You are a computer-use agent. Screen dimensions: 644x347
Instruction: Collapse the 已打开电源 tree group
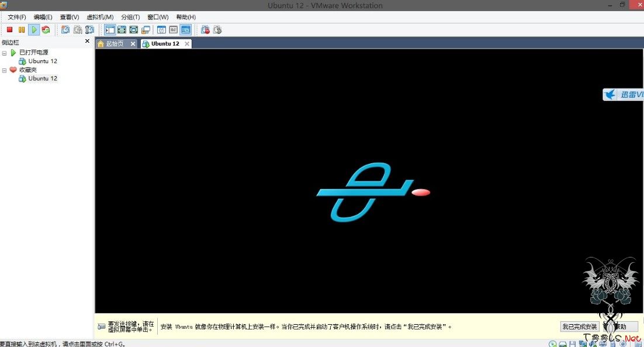(x=4, y=53)
